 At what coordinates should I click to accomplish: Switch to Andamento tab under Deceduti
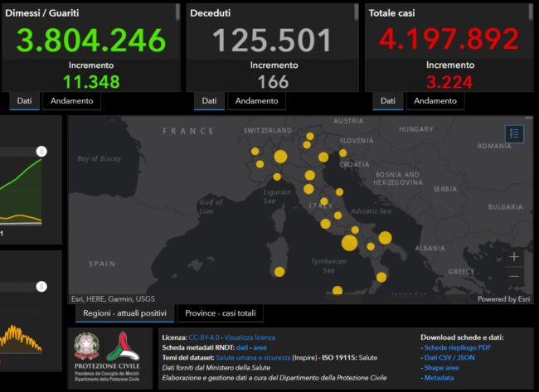(256, 101)
